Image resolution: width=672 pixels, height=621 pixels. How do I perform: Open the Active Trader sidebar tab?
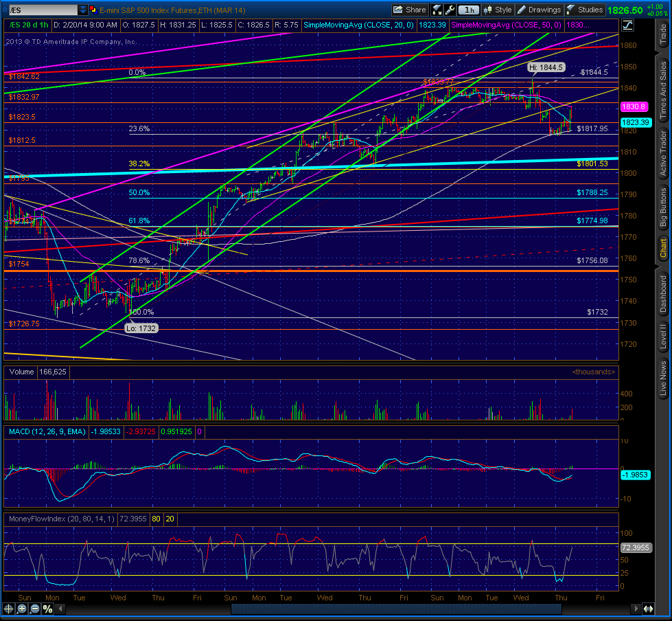[663, 153]
